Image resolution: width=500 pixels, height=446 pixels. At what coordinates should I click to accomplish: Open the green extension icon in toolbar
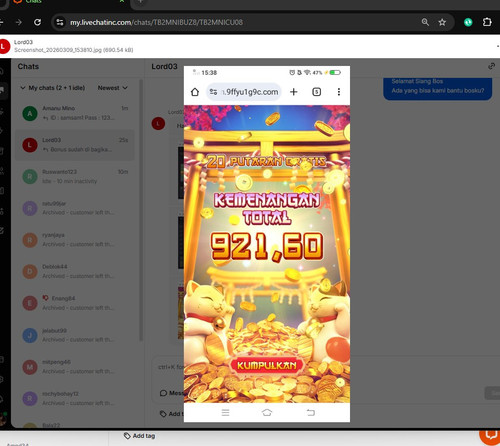click(468, 22)
